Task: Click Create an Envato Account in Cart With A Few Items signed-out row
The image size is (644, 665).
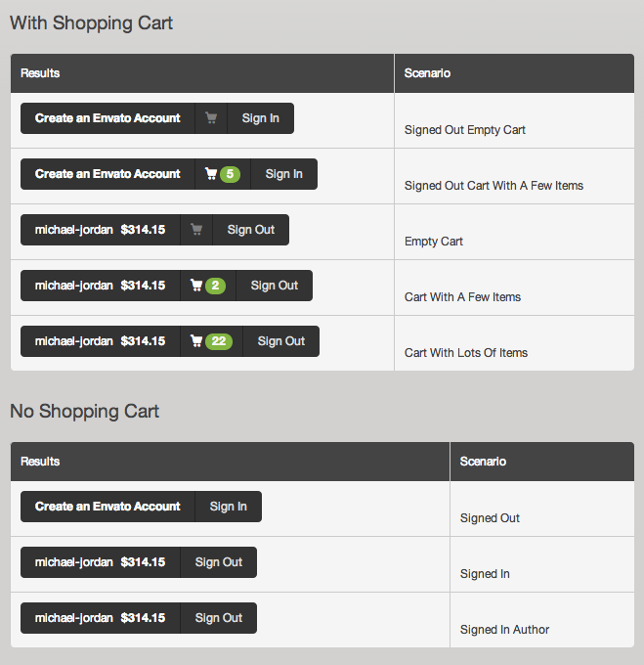Action: tap(107, 174)
